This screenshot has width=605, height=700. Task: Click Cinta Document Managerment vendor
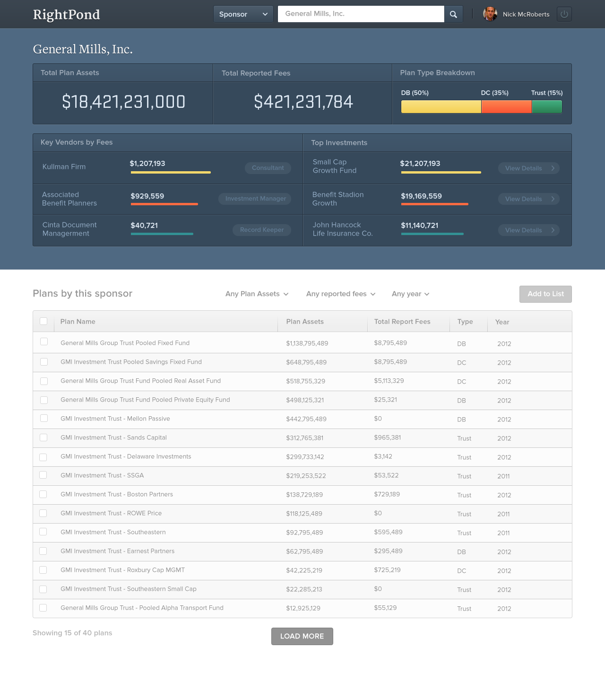point(69,229)
